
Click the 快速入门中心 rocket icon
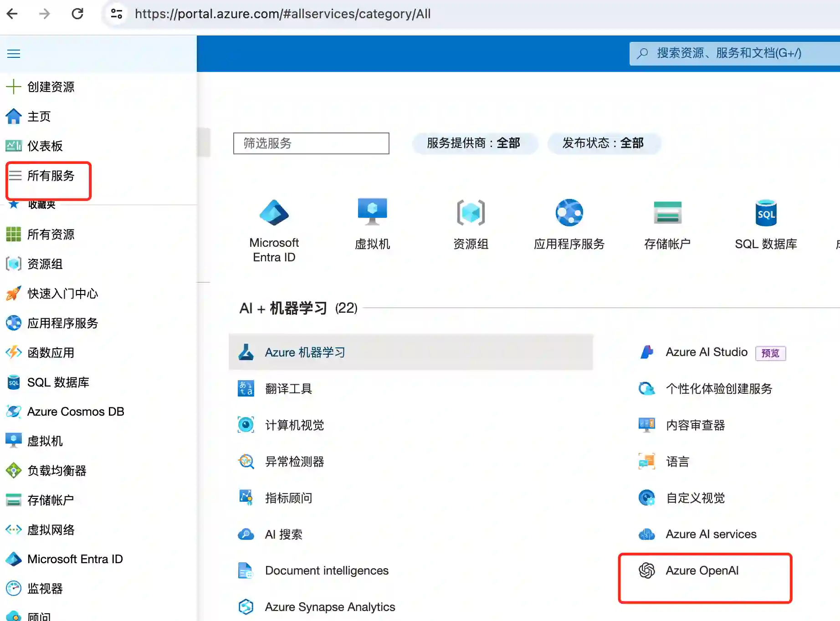14,293
